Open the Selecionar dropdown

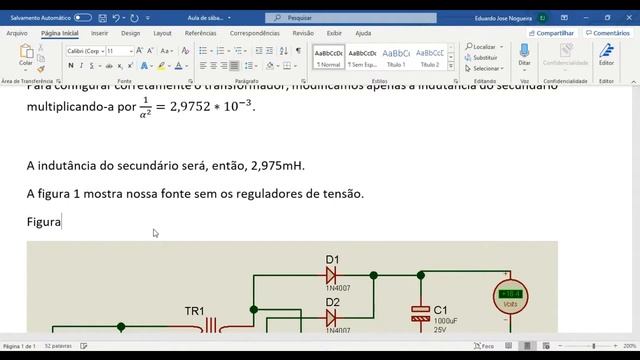click(484, 69)
